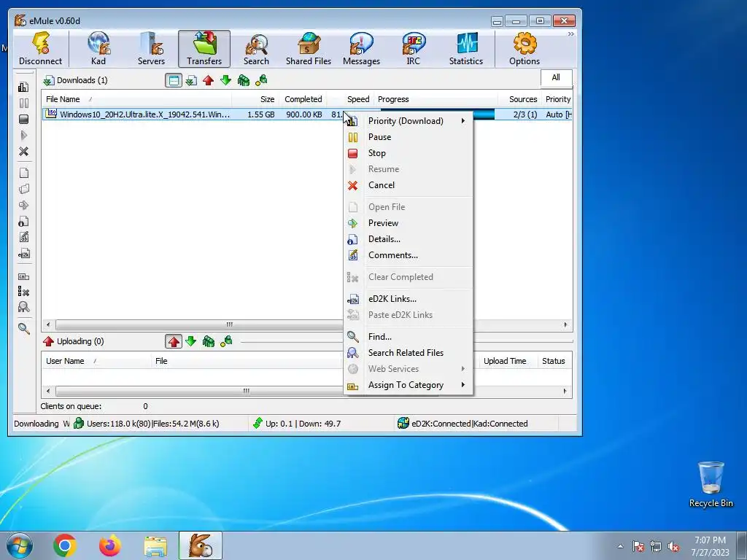Show hidden system tray icons
This screenshot has height=560, width=747.
[620, 546]
